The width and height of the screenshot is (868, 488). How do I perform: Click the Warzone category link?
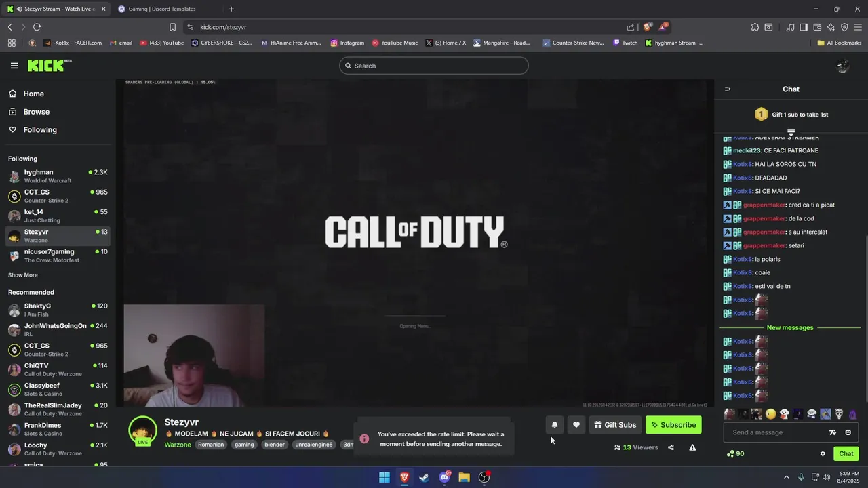178,445
